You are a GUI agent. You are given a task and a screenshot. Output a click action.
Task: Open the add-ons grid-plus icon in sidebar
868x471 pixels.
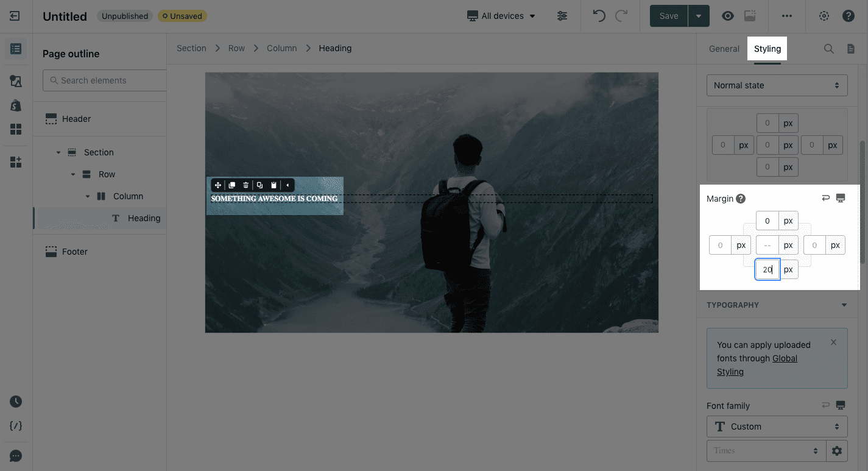click(16, 161)
